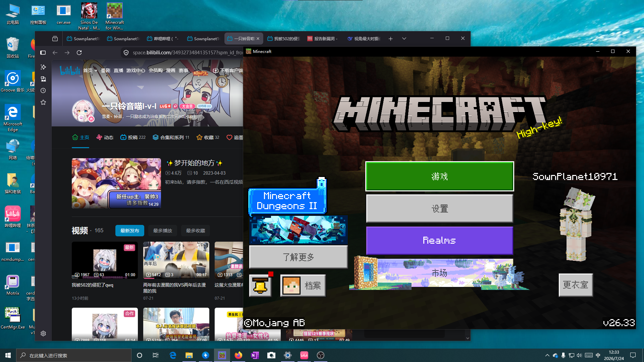
Task: Open bilibili app in taskbar
Action: coord(304,355)
